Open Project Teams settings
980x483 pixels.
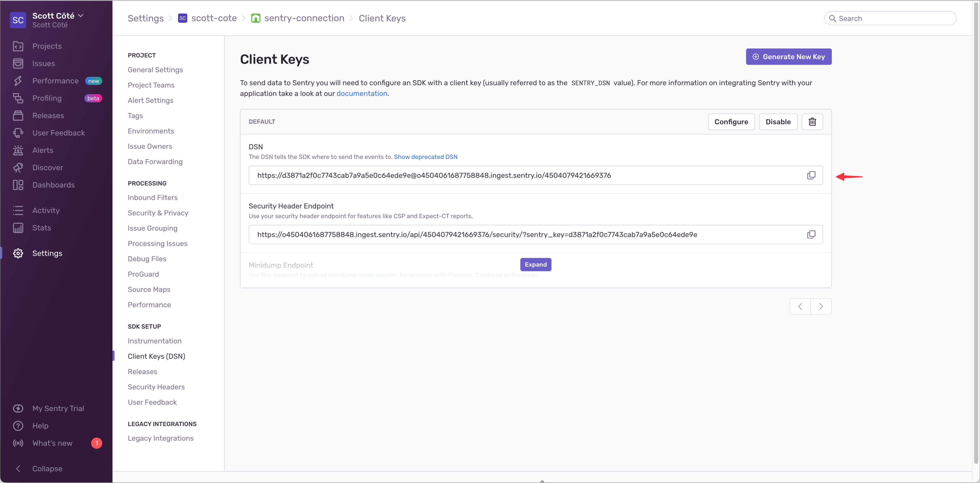coord(151,85)
